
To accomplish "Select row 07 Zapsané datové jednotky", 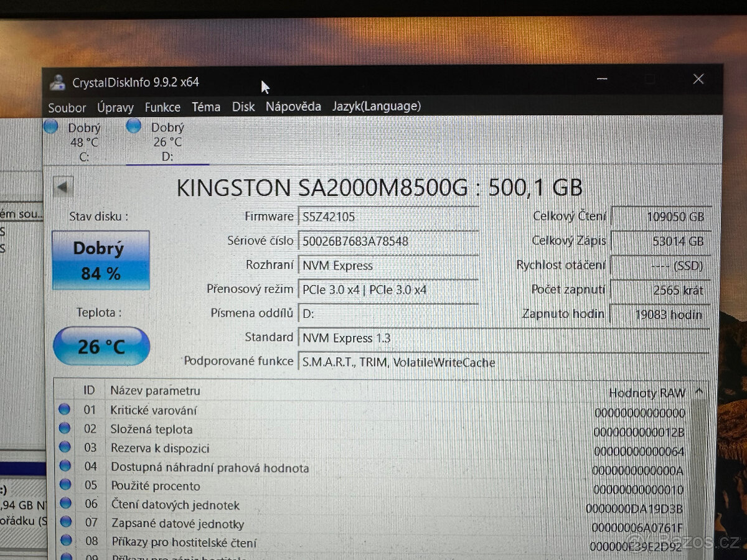I will 372,525.
